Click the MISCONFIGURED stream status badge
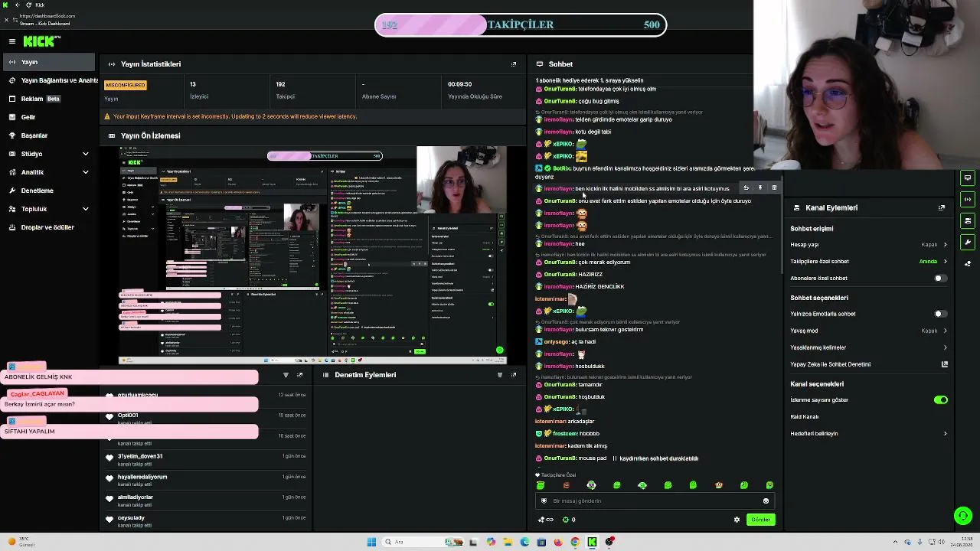This screenshot has width=980, height=551. (125, 85)
